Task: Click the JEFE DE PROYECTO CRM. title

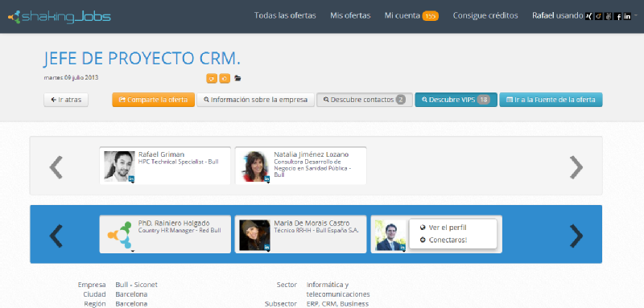Action: [142, 59]
